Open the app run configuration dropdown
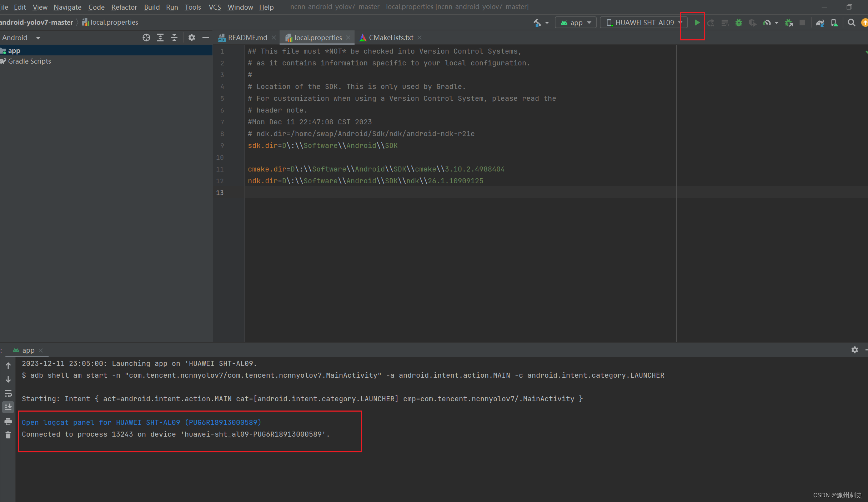The image size is (868, 502). 576,23
